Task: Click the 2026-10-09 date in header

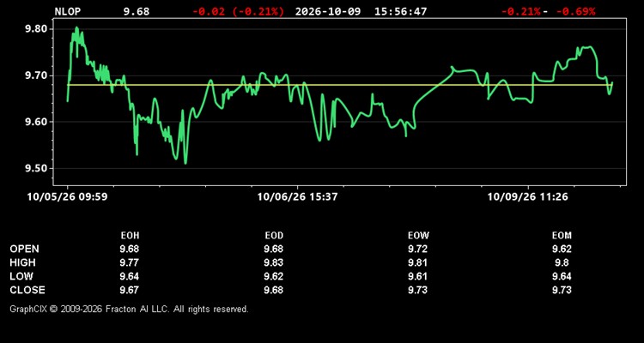Action: pos(328,11)
